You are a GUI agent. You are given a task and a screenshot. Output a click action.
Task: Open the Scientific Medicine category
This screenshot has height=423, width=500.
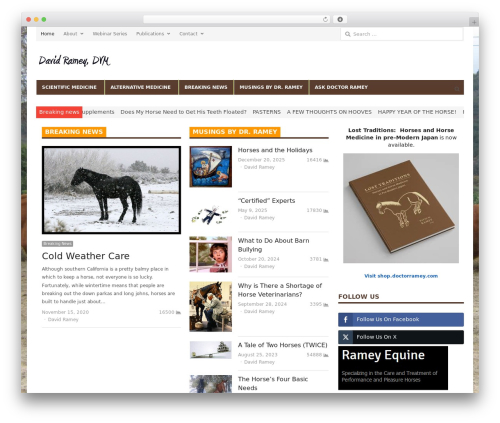point(69,87)
